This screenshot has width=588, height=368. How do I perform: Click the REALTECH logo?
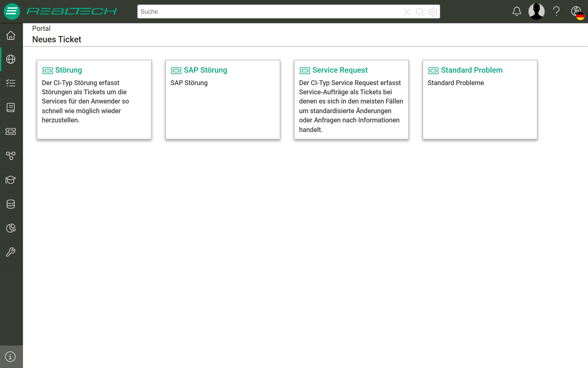tap(71, 11)
